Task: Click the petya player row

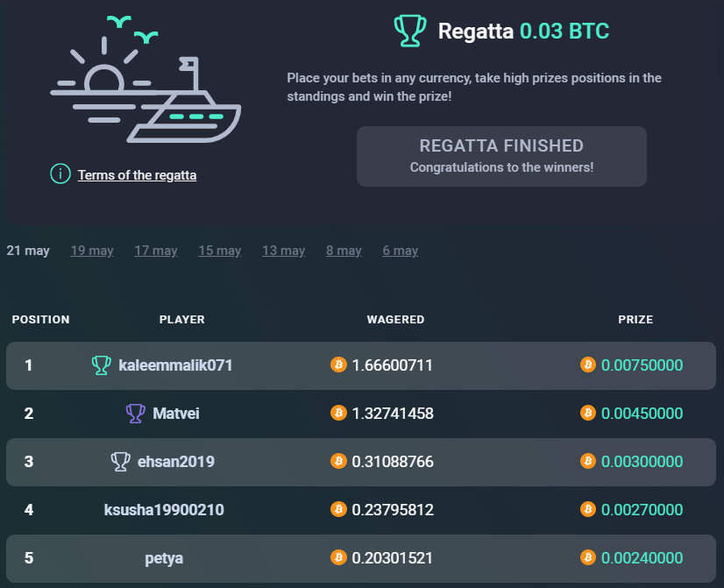Action: click(361, 558)
